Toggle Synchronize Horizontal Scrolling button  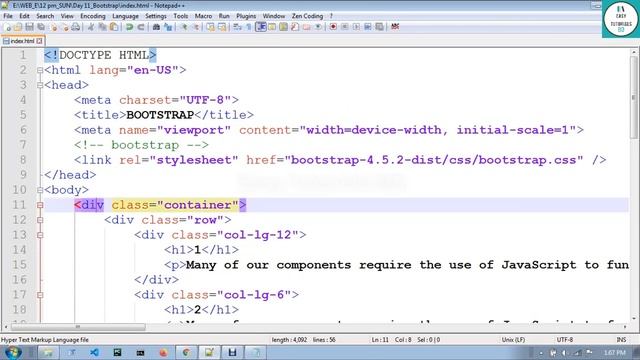coord(222,27)
